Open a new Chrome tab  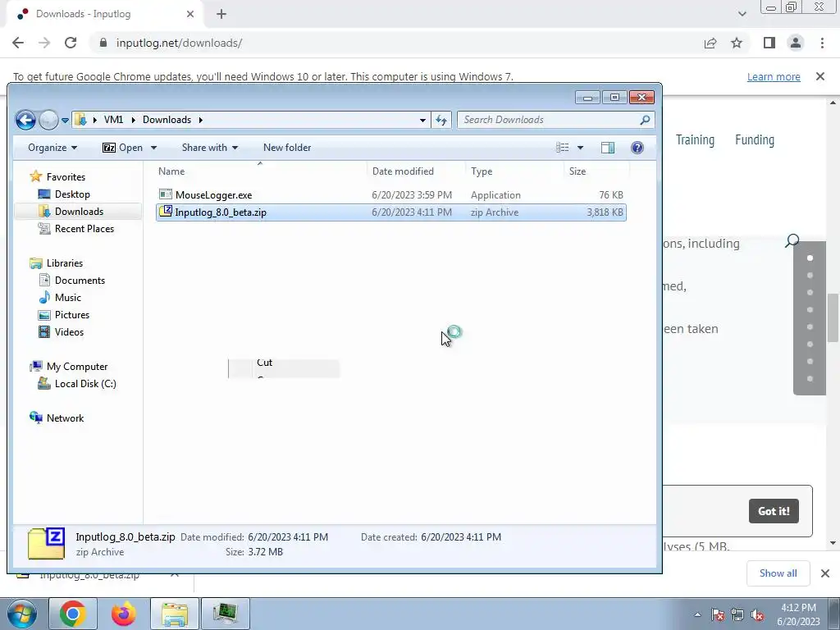[x=221, y=14]
